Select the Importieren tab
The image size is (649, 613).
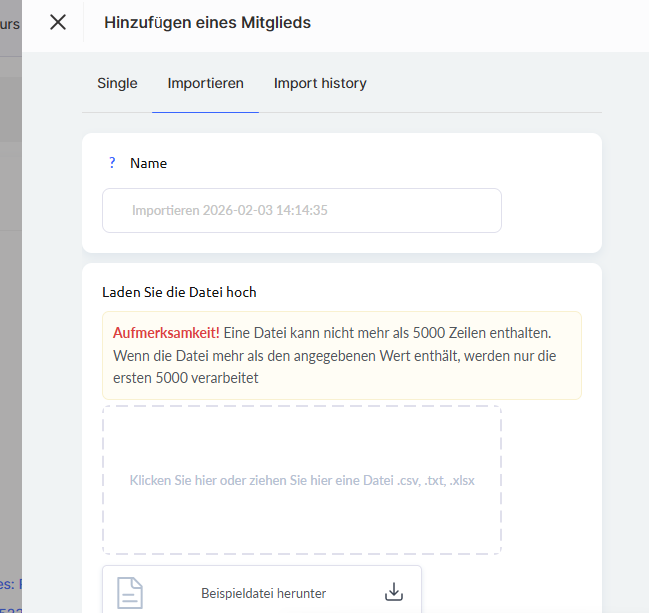205,83
